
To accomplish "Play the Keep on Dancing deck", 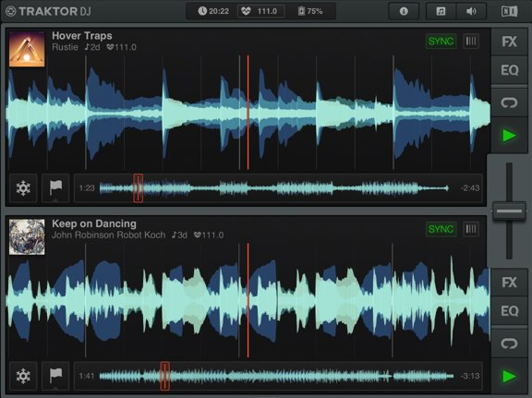I will (x=509, y=376).
